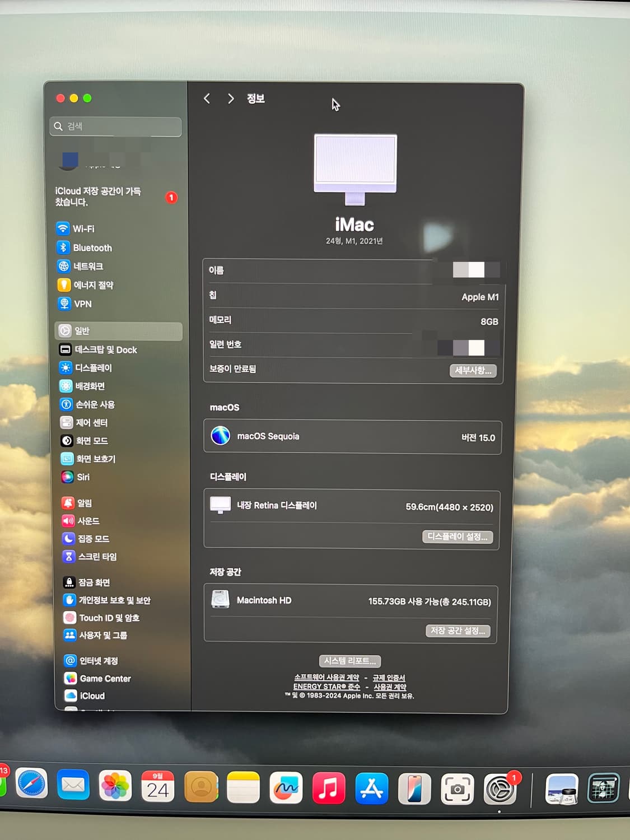This screenshot has width=630, height=840.
Task: Click the 디스플레이 설정... button
Action: tap(457, 536)
